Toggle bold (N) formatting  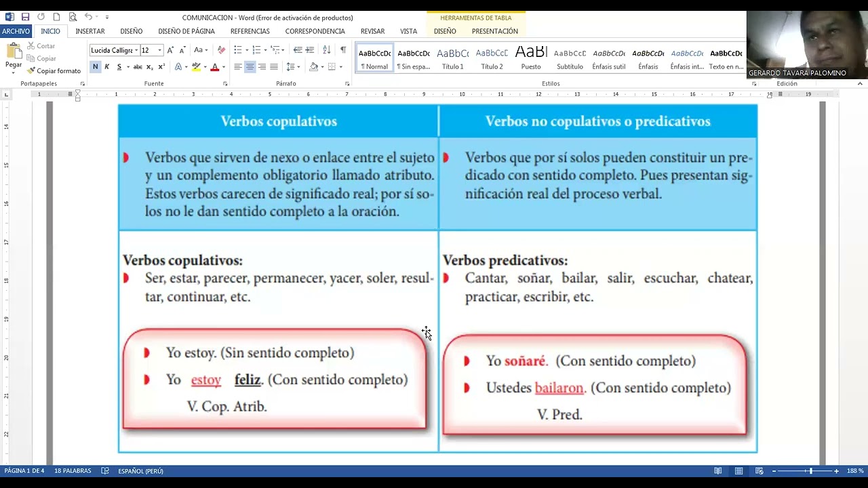96,67
